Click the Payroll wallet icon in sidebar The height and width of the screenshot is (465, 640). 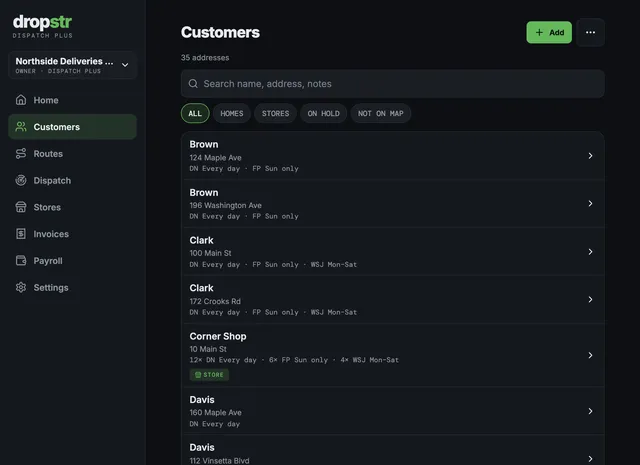[21, 260]
